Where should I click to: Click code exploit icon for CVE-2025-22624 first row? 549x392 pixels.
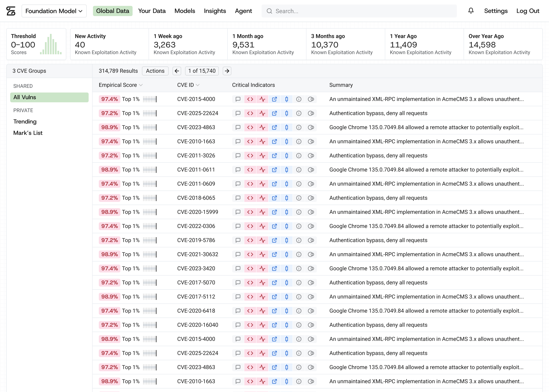click(250, 113)
